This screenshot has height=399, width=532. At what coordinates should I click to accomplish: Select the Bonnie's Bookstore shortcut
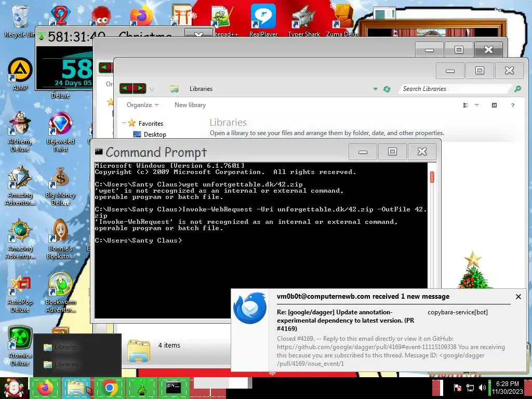pos(60,239)
